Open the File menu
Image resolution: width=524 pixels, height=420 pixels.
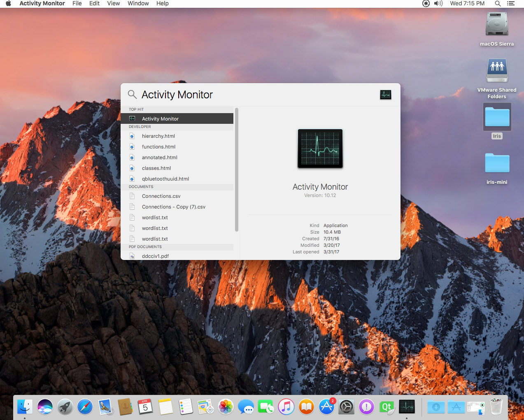coord(77,3)
